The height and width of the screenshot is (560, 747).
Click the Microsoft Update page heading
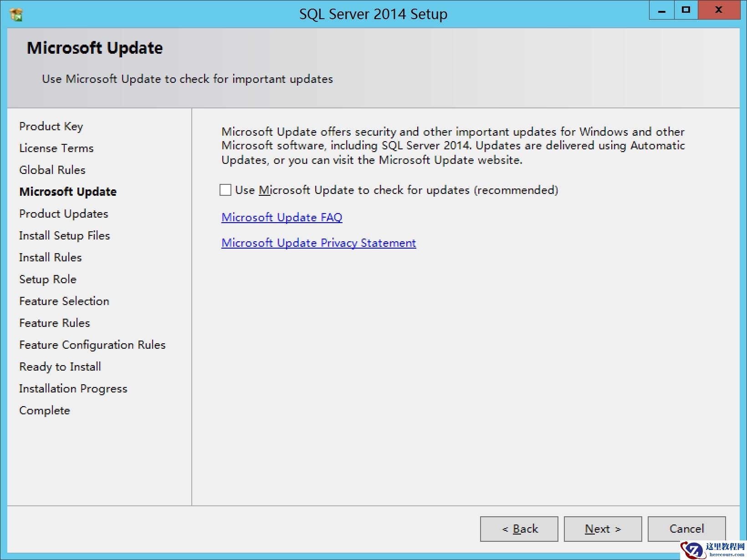[x=95, y=48]
